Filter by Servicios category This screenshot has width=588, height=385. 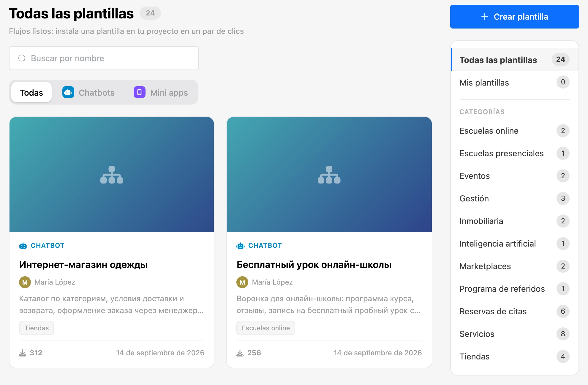pyautogui.click(x=515, y=334)
